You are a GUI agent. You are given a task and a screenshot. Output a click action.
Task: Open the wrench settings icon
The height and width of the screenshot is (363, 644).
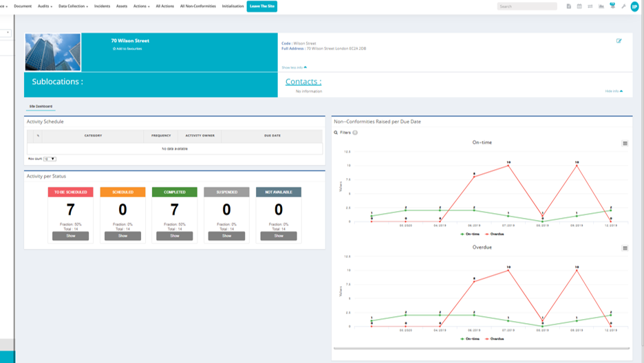[623, 6]
